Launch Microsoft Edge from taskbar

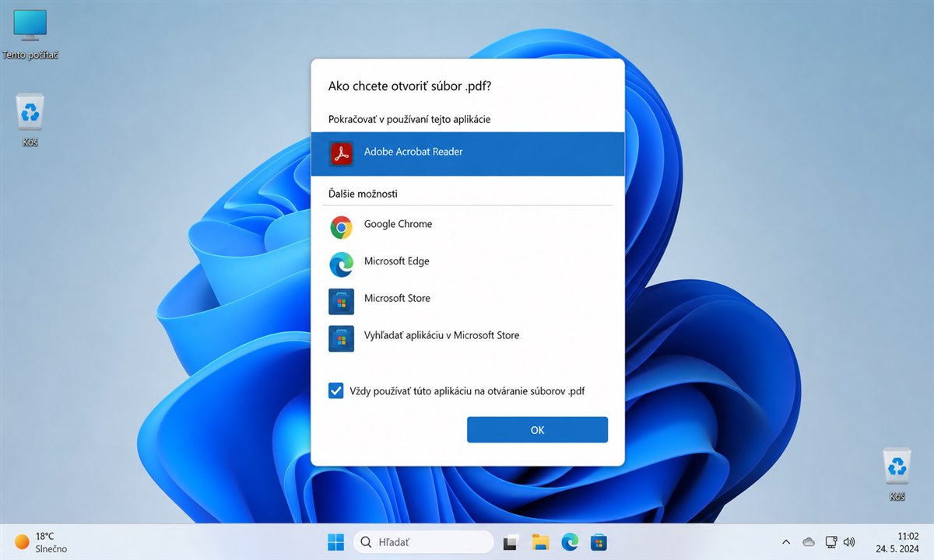[x=570, y=542]
